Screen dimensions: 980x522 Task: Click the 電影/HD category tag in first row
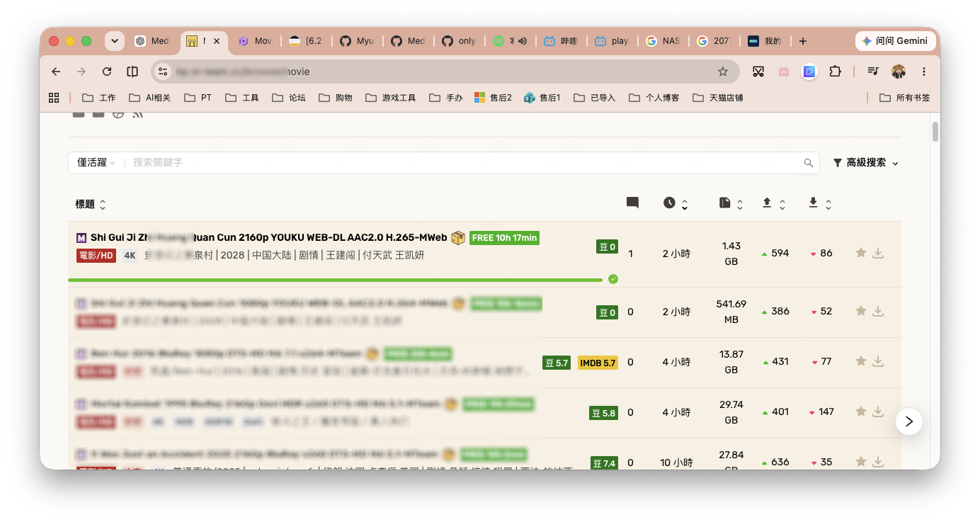tap(96, 256)
